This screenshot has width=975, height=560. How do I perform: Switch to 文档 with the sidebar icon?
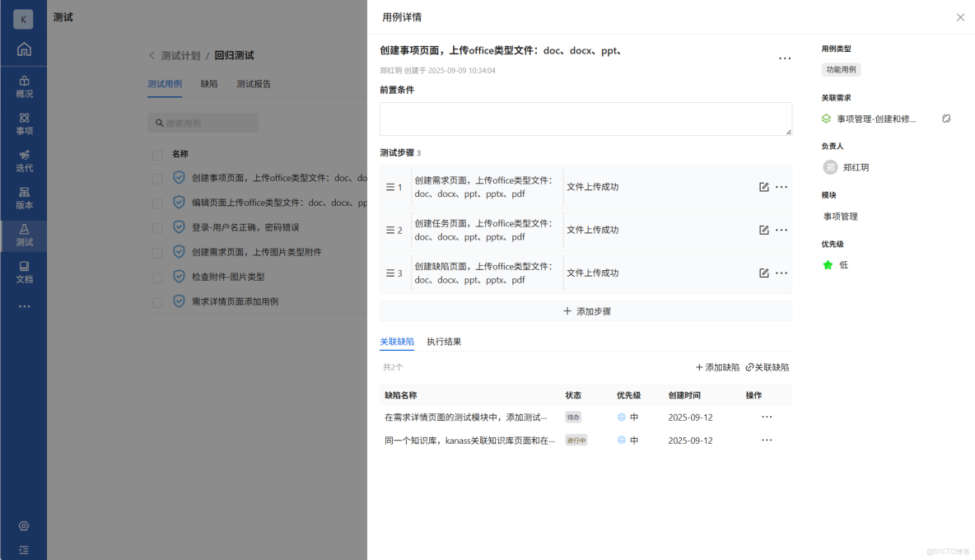(x=24, y=272)
